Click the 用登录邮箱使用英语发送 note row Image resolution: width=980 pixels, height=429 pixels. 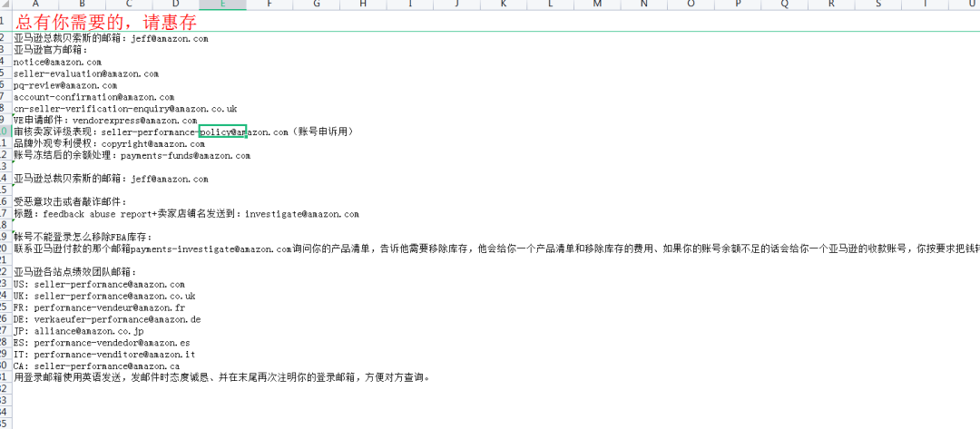(222, 378)
